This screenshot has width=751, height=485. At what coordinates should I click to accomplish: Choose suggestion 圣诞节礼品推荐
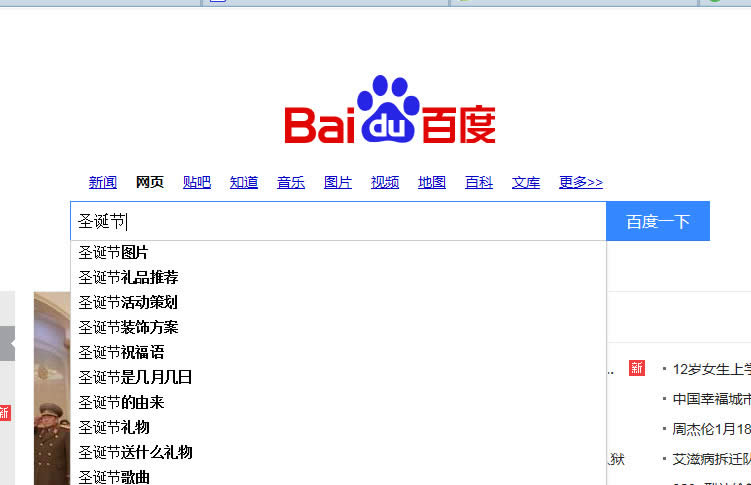pyautogui.click(x=128, y=277)
